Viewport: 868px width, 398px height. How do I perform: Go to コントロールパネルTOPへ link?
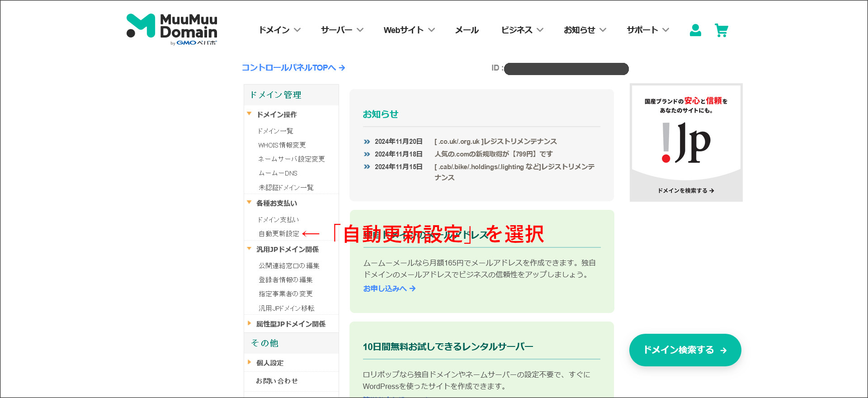(x=293, y=67)
